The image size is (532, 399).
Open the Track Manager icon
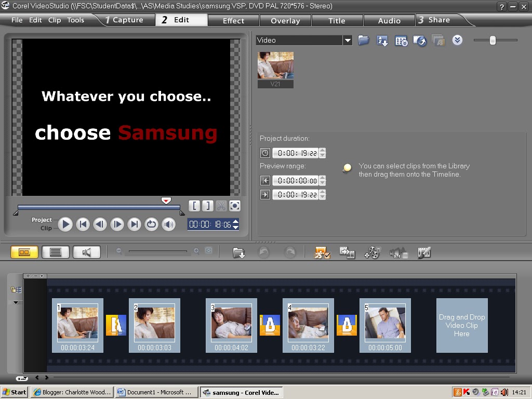[373, 252]
